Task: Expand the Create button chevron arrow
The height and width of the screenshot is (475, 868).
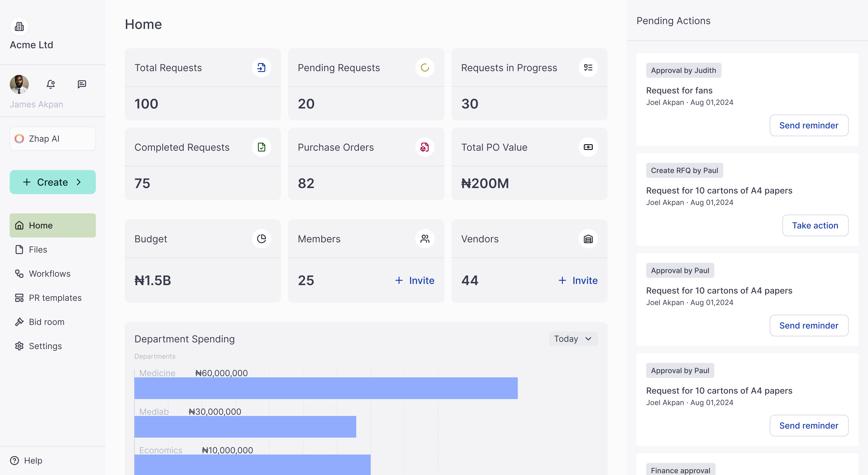Action: click(x=79, y=182)
